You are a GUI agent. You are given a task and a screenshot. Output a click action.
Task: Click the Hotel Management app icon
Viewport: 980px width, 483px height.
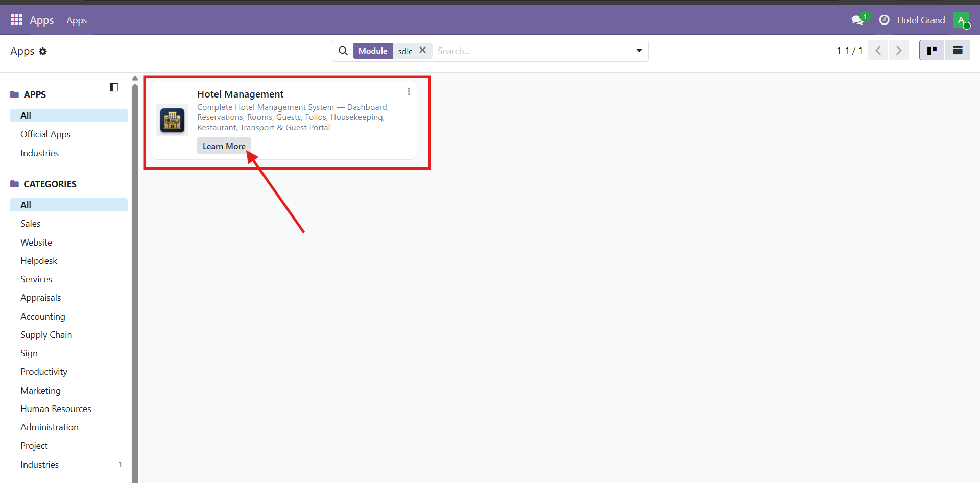click(173, 120)
